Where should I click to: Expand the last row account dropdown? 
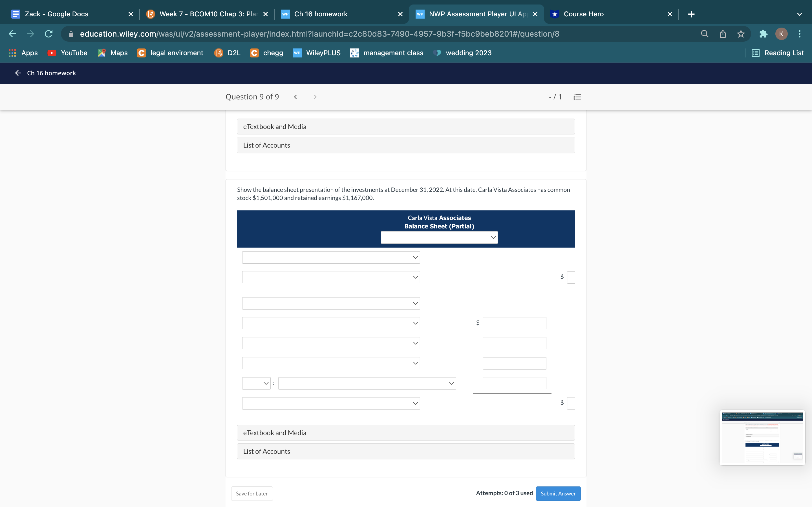[331, 403]
